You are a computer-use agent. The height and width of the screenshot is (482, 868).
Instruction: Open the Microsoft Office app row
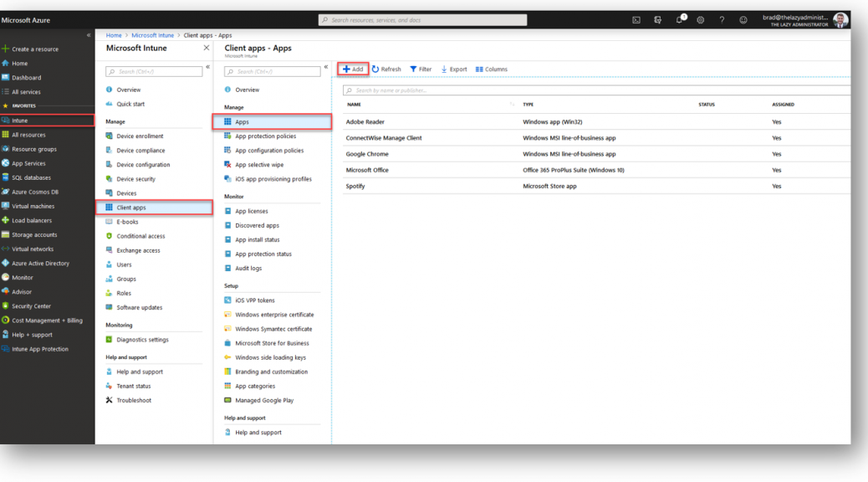596,170
